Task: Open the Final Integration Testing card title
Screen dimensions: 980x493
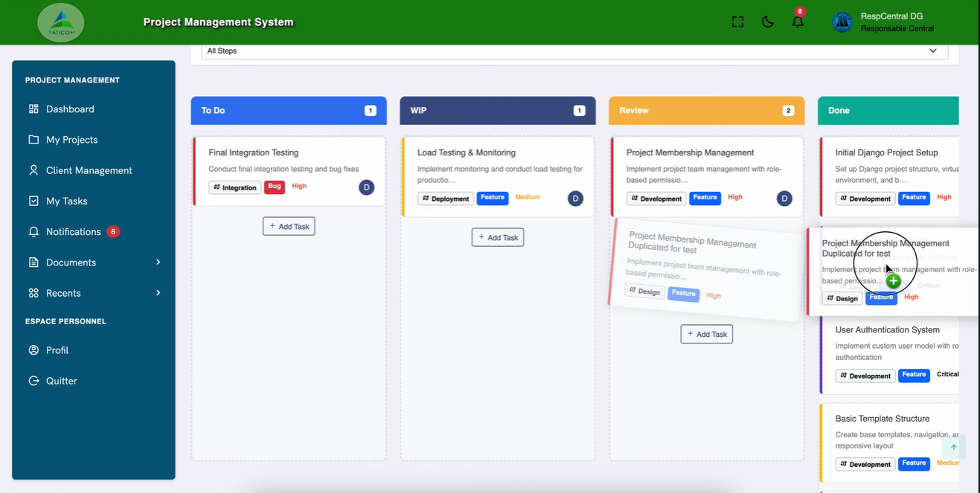Action: (254, 152)
